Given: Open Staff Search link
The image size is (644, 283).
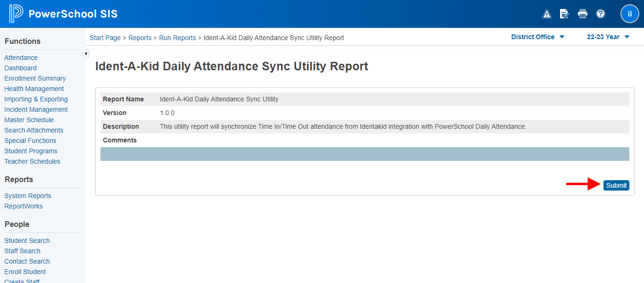Looking at the screenshot, I should point(22,251).
